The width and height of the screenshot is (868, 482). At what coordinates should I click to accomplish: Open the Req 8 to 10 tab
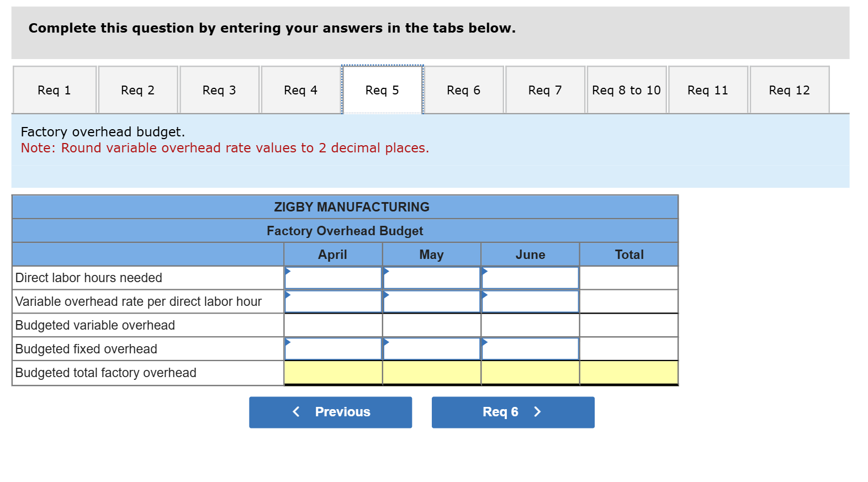point(627,89)
